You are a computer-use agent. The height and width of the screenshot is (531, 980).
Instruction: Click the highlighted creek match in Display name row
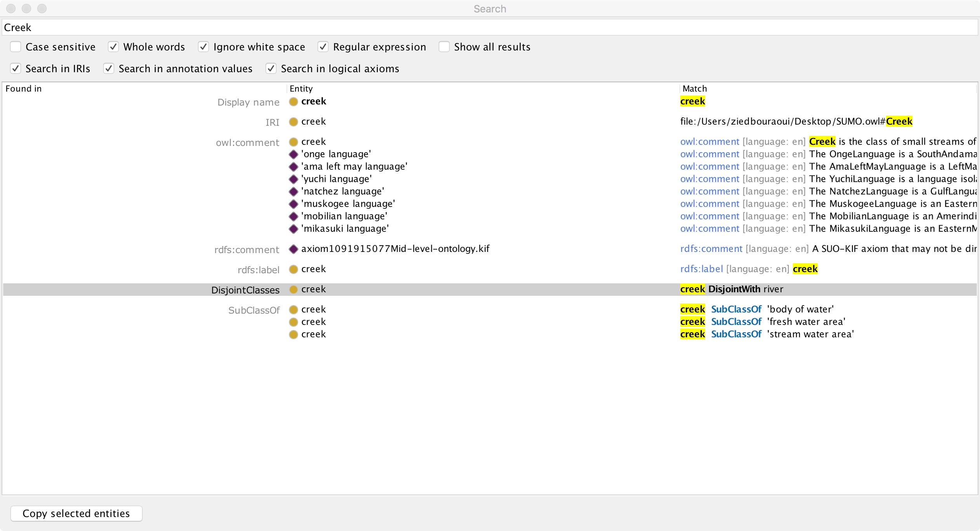coord(693,101)
